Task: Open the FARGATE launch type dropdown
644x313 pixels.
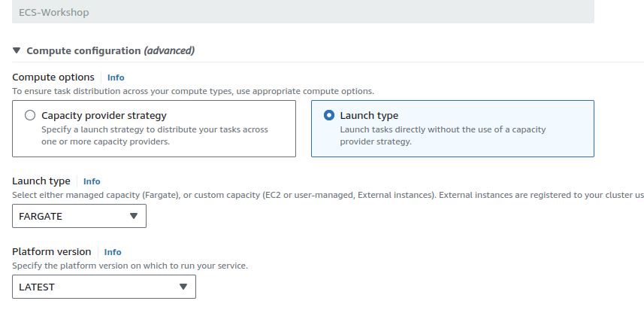Action: click(79, 216)
